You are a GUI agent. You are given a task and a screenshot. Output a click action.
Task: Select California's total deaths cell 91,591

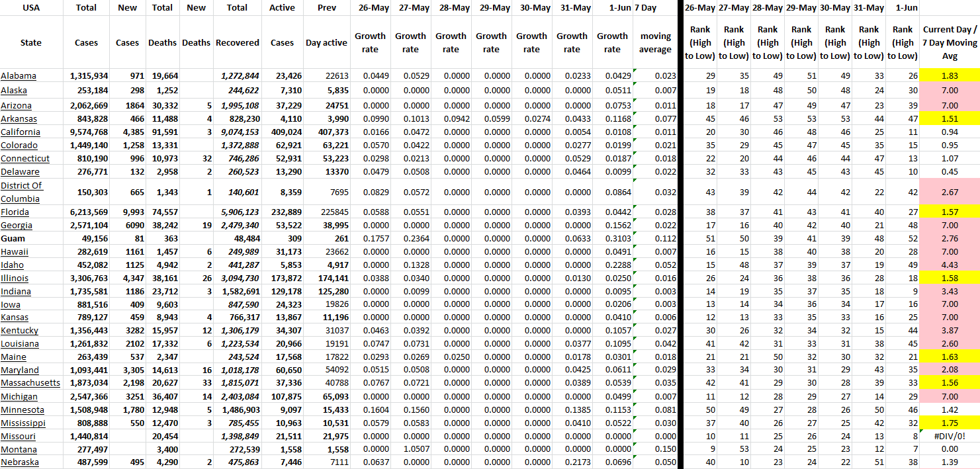(162, 132)
